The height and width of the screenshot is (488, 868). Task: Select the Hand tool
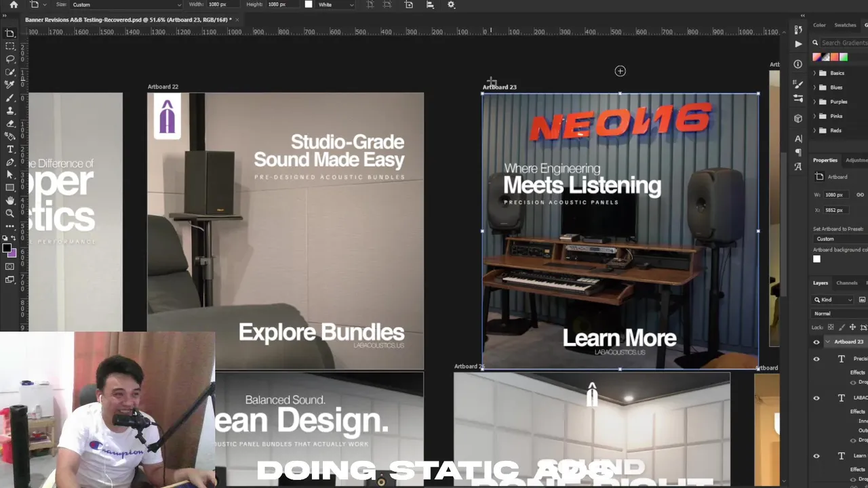[10, 201]
